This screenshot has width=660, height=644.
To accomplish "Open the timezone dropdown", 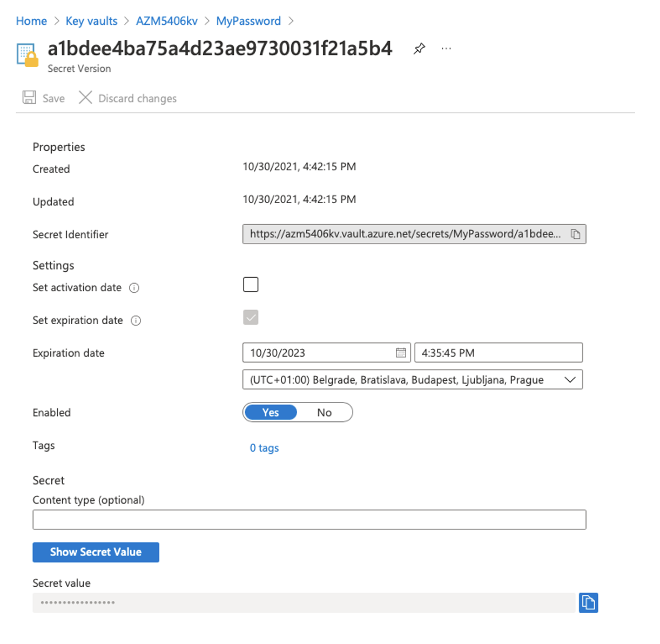I will [570, 379].
